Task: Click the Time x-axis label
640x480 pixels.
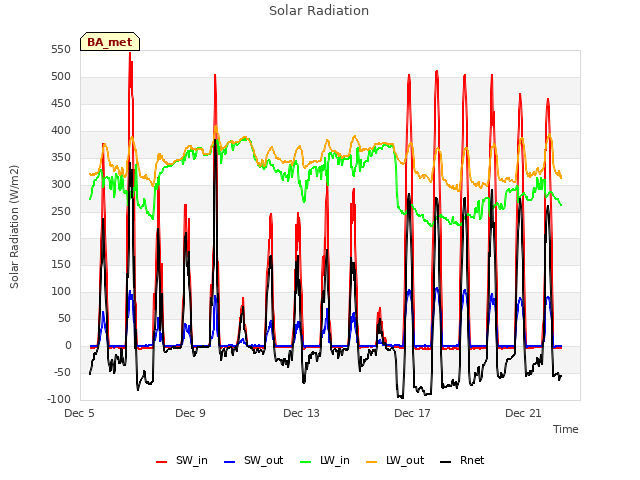Action: 566,429
